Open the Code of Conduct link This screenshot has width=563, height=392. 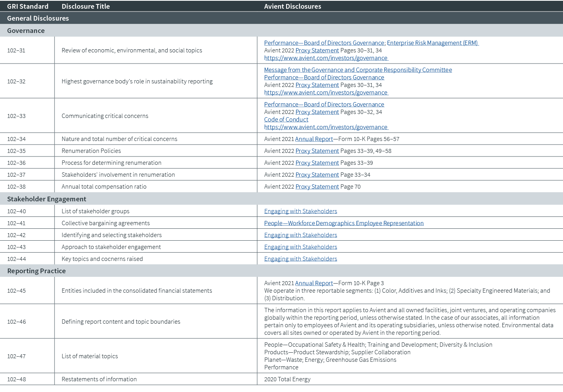pos(286,119)
